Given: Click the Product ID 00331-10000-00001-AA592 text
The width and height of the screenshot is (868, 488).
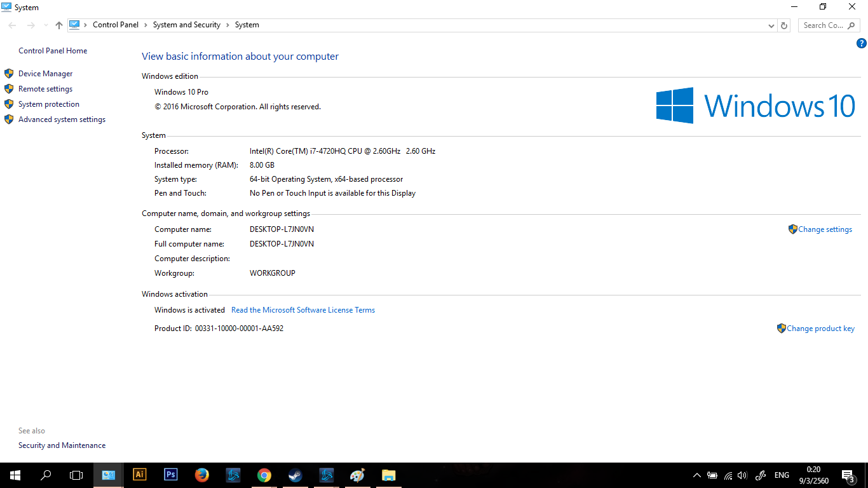Looking at the screenshot, I should click(219, 329).
